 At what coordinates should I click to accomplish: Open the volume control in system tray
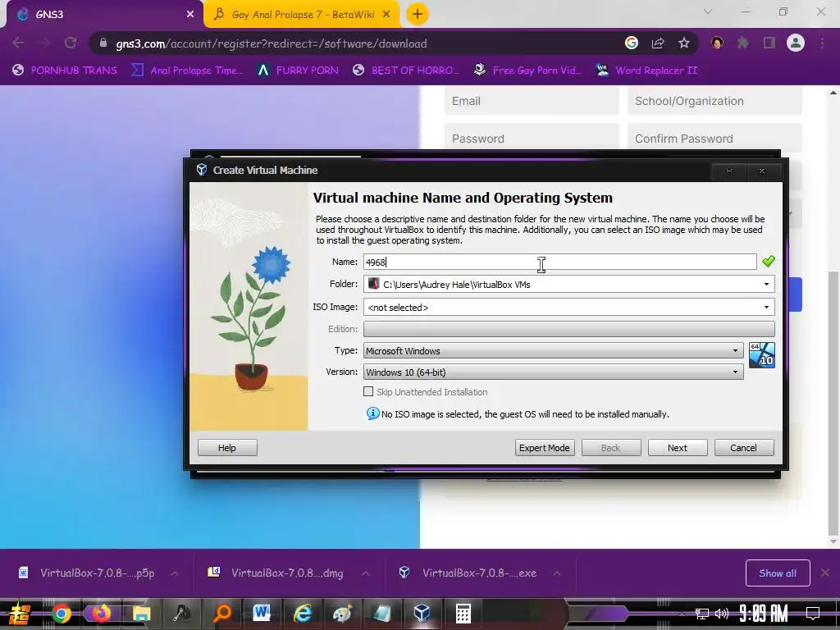722,614
